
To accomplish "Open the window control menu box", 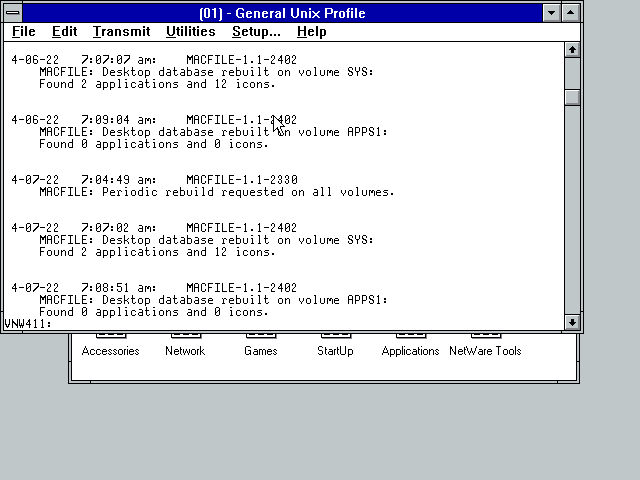I will (x=13, y=13).
